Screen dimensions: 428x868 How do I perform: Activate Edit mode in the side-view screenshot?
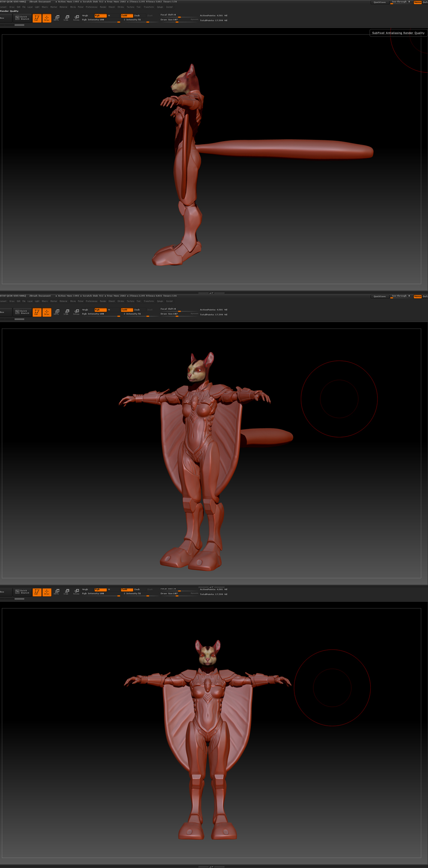pos(37,18)
